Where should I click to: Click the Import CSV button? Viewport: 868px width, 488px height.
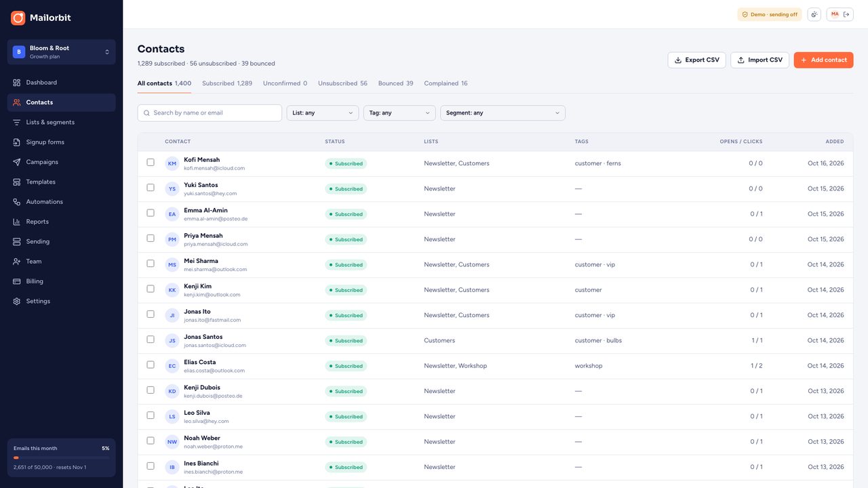coord(759,60)
